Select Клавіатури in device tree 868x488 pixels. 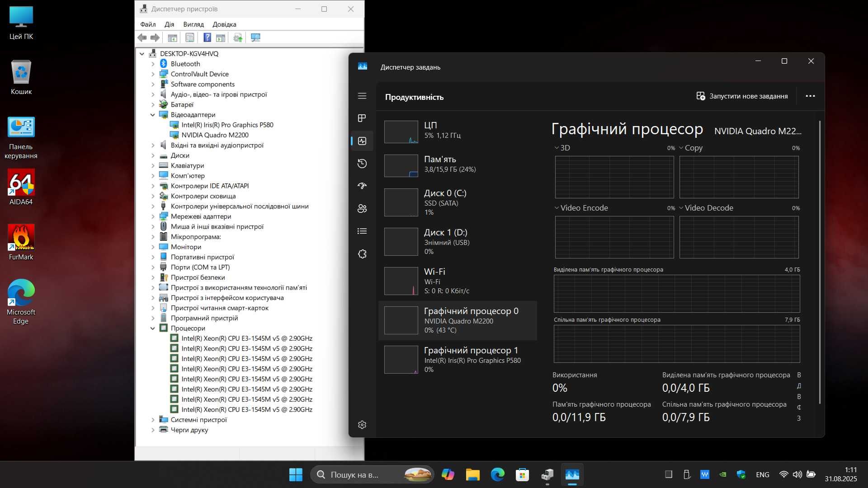click(187, 165)
